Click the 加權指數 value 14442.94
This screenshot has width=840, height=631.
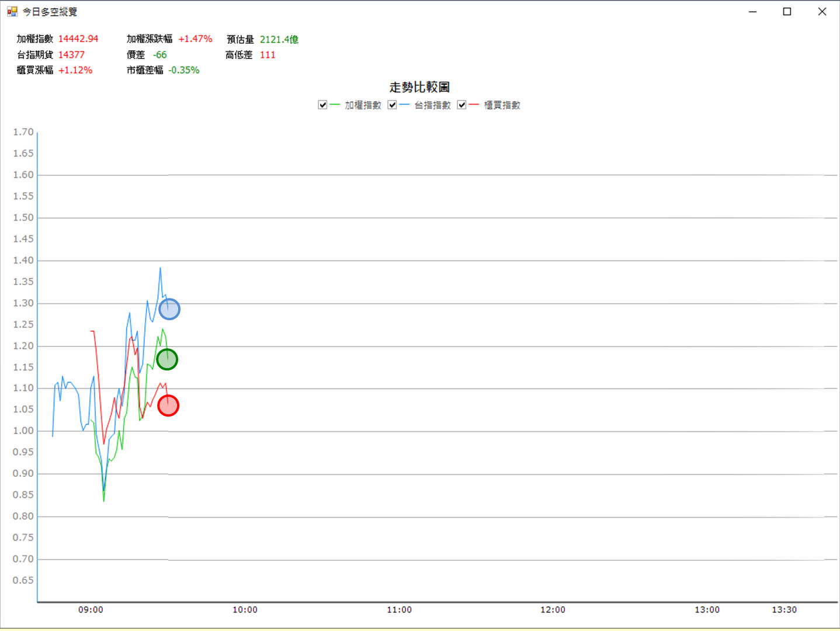78,39
